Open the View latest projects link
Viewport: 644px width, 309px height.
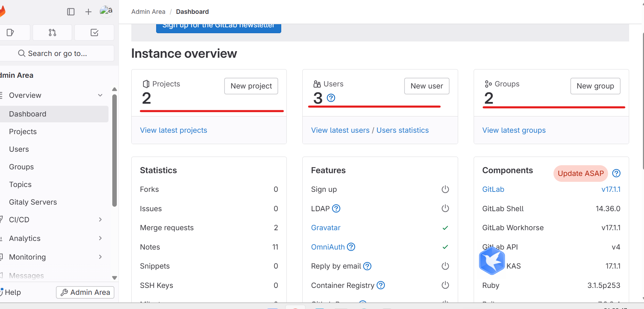[x=173, y=130]
